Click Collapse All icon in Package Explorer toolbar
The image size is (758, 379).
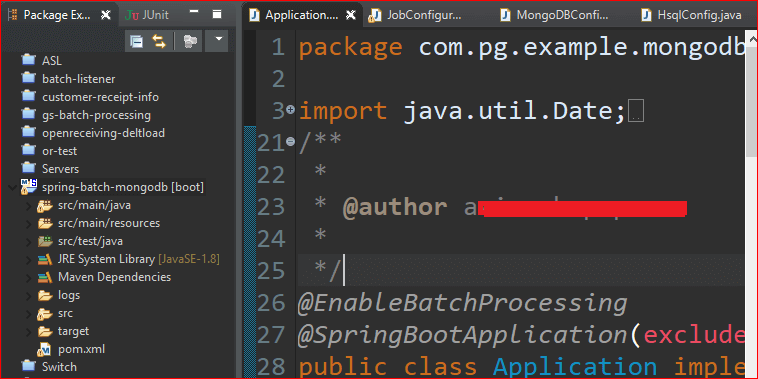(x=137, y=42)
